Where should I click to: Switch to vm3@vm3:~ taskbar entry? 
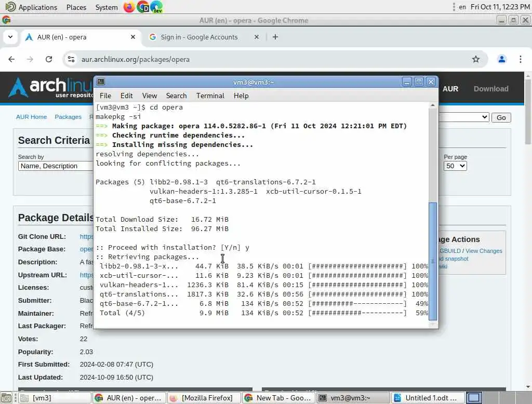(353, 398)
